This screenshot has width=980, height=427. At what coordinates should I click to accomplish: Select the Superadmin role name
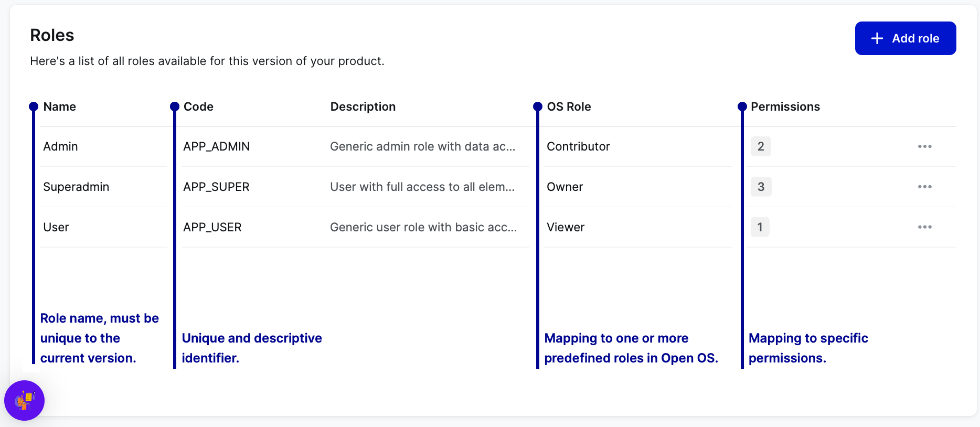(76, 187)
